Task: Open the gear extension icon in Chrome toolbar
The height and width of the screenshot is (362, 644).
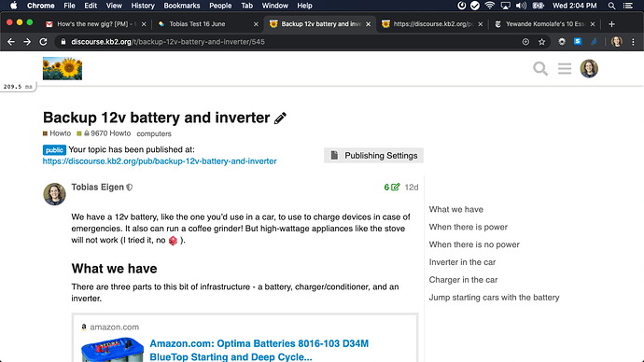Action: point(562,41)
